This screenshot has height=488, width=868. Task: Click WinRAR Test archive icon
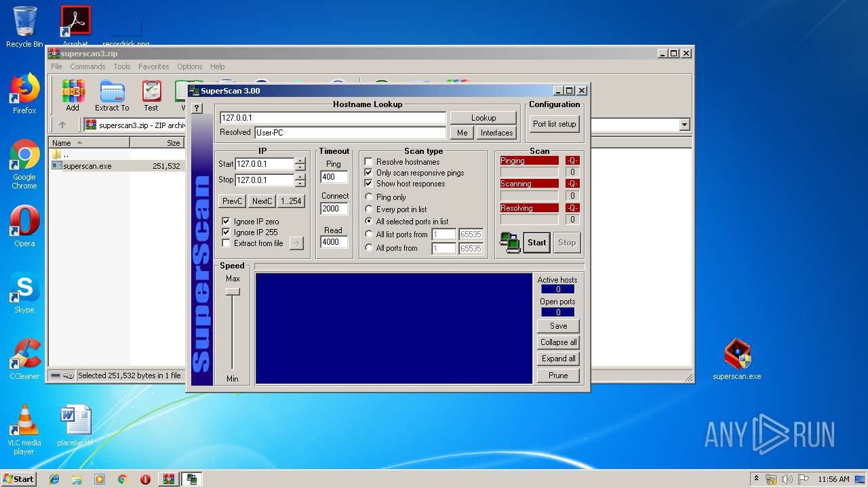(x=151, y=95)
